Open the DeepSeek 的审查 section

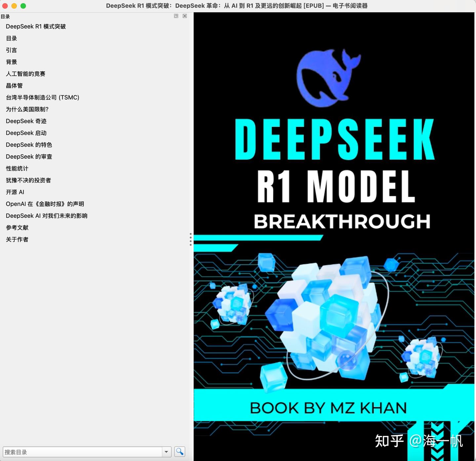tap(29, 156)
